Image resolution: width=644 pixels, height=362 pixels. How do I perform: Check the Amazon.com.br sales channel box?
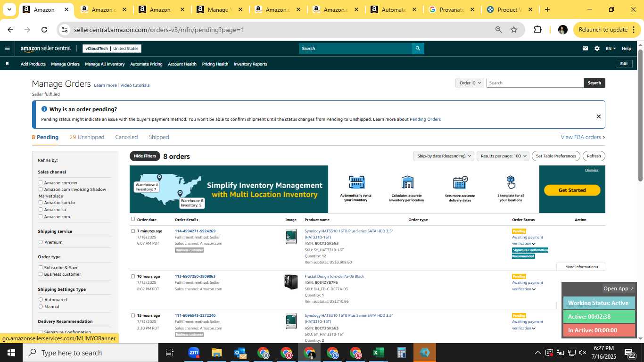41,202
